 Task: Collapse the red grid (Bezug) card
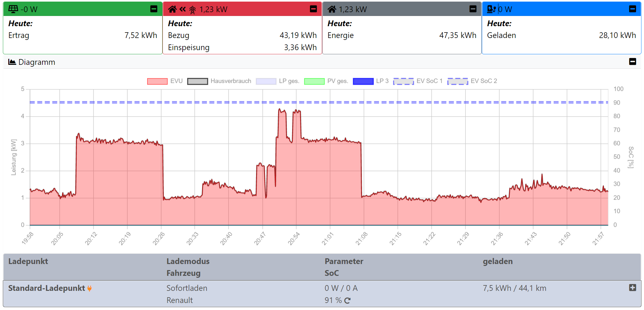(x=313, y=9)
